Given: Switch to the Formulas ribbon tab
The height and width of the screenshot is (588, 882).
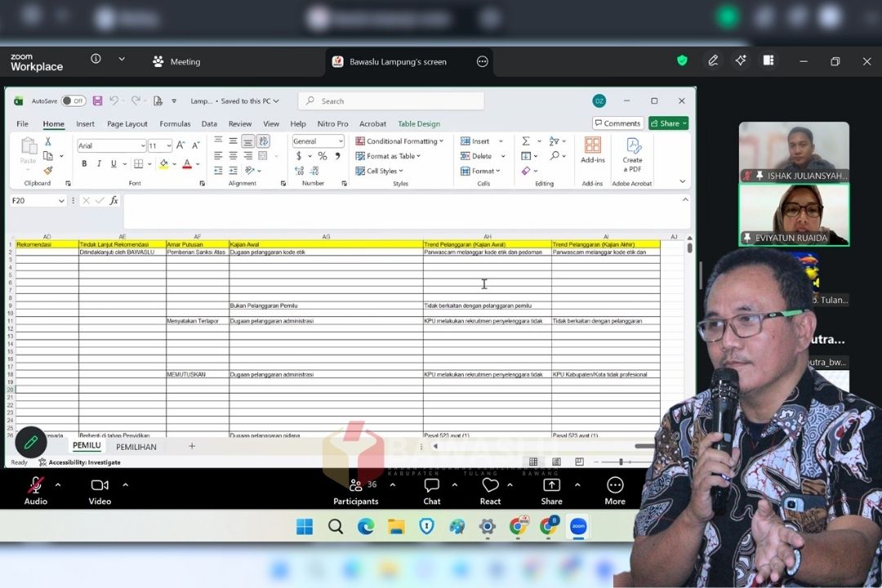Looking at the screenshot, I should click(x=175, y=124).
